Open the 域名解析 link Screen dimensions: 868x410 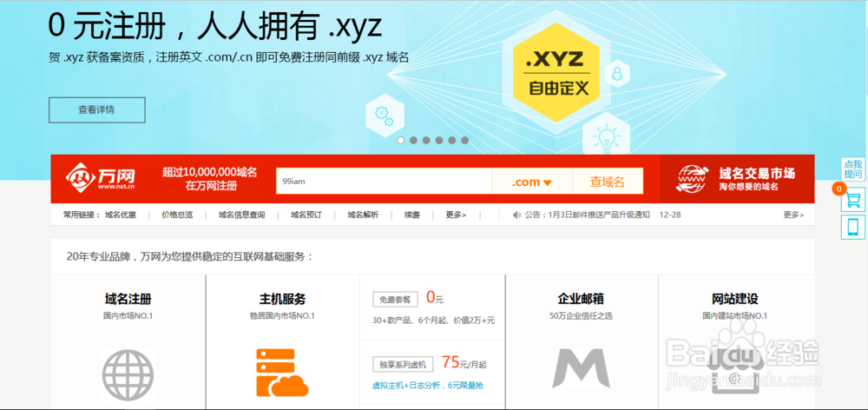point(363,215)
